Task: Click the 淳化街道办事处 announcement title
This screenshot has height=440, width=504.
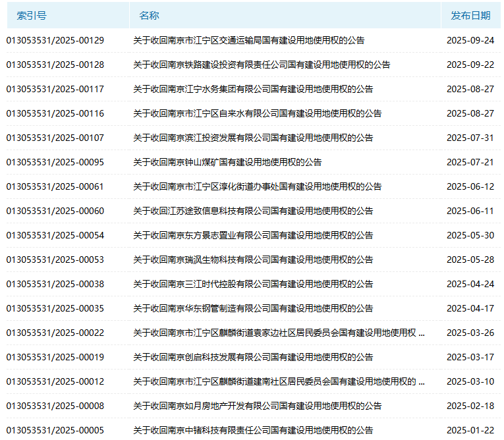Action: click(257, 186)
